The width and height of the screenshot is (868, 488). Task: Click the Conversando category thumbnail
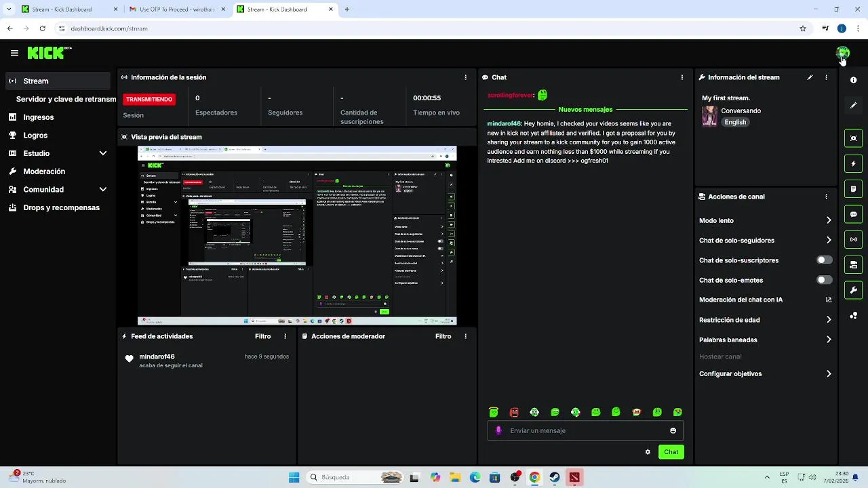(x=709, y=116)
